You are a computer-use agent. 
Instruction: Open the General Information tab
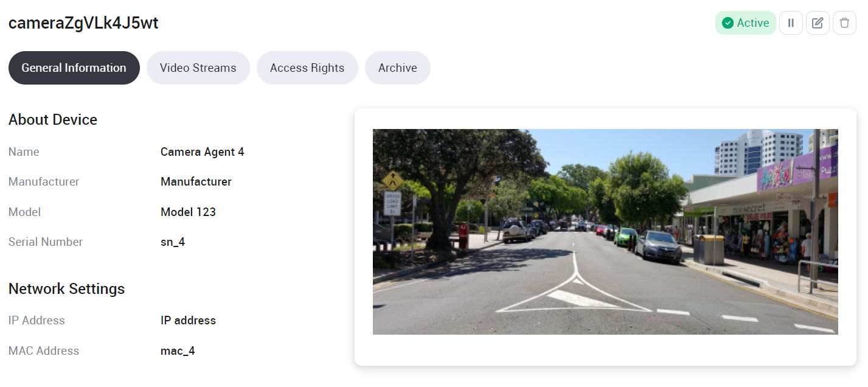pyautogui.click(x=74, y=68)
